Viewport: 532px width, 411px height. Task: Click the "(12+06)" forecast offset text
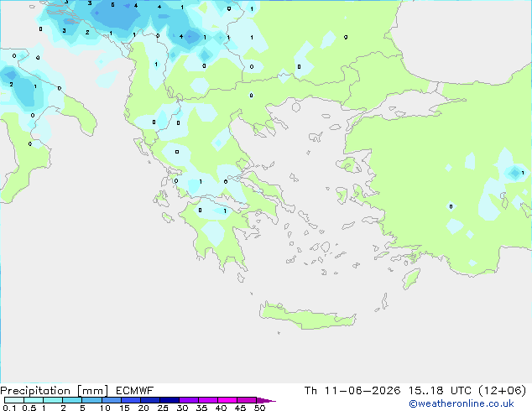point(502,391)
